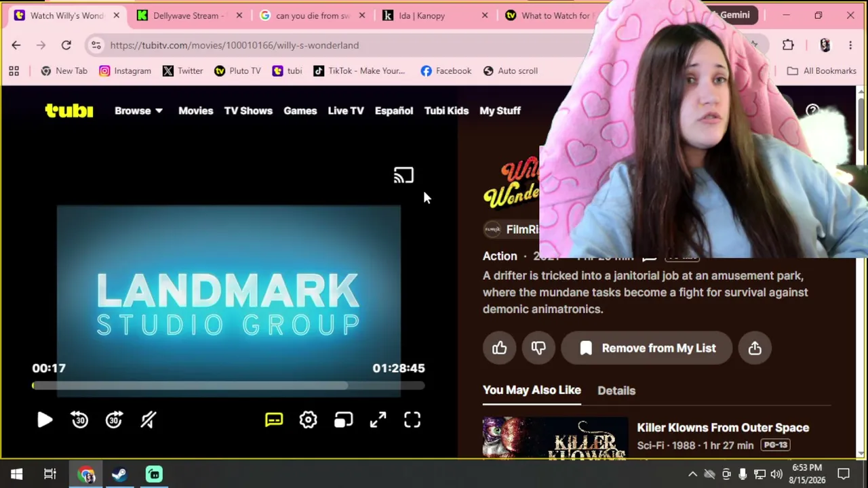Seek on the video progress bar
Screen dimensions: 868x488
coord(229,386)
